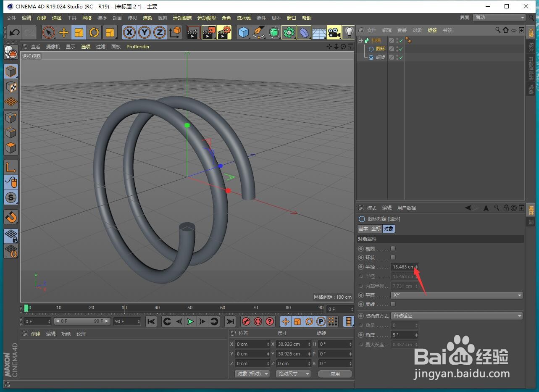Click frame 50 on the timeline ruler
This screenshot has height=392, width=539.
[x=189, y=308]
